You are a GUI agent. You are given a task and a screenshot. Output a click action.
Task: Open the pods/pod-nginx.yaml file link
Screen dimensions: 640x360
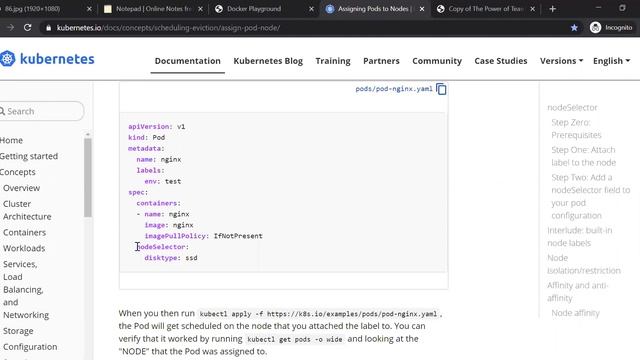pyautogui.click(x=393, y=89)
